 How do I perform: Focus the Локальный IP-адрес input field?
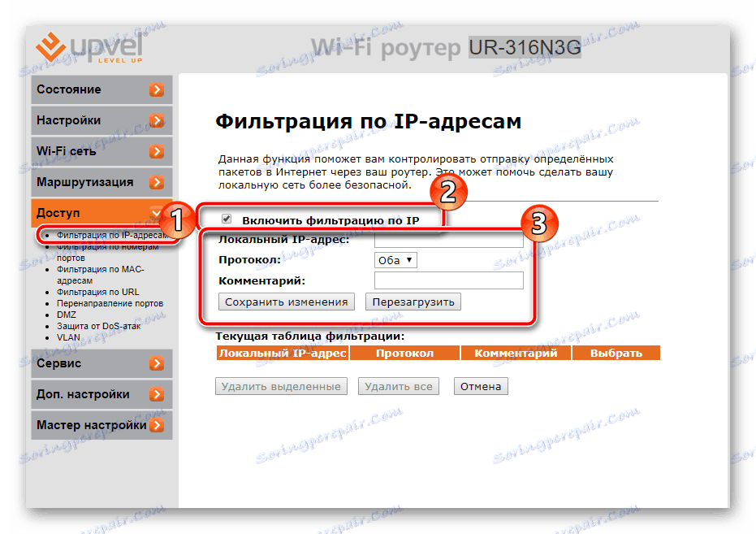[449, 240]
